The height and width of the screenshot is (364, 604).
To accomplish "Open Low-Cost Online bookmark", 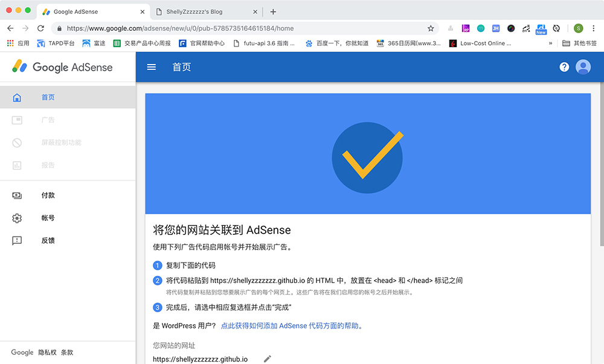I will click(x=480, y=43).
